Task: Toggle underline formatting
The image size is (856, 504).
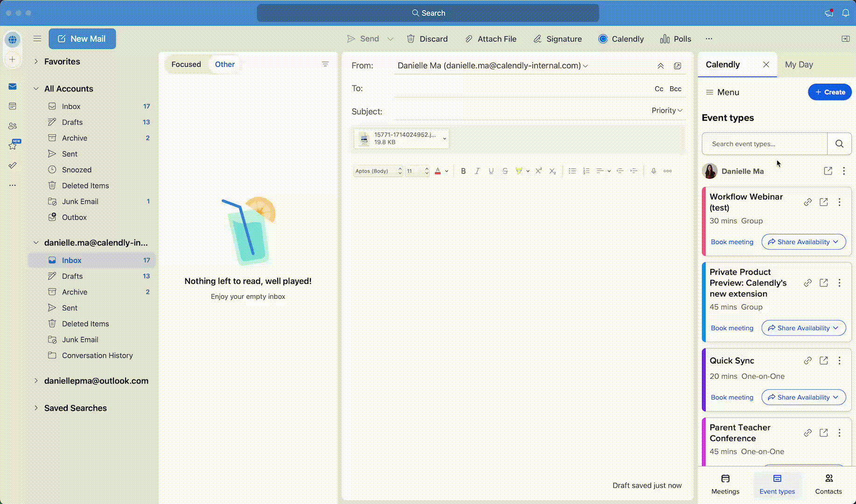Action: 491,171
